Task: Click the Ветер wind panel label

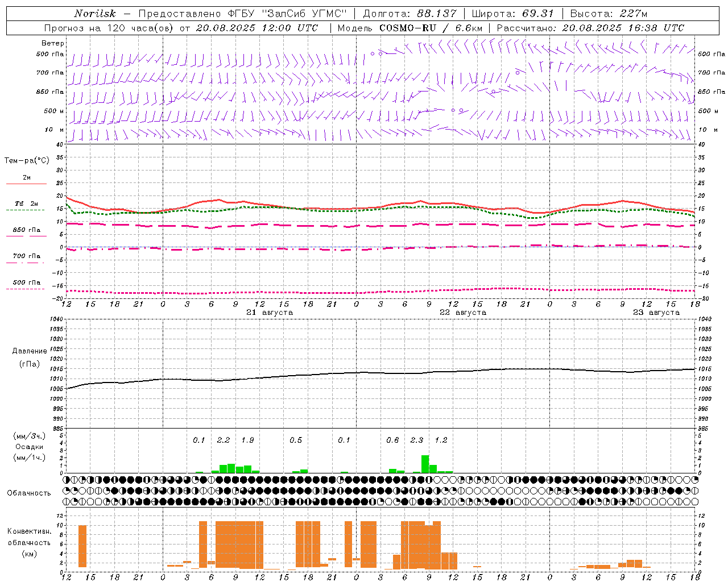Action: tap(53, 43)
